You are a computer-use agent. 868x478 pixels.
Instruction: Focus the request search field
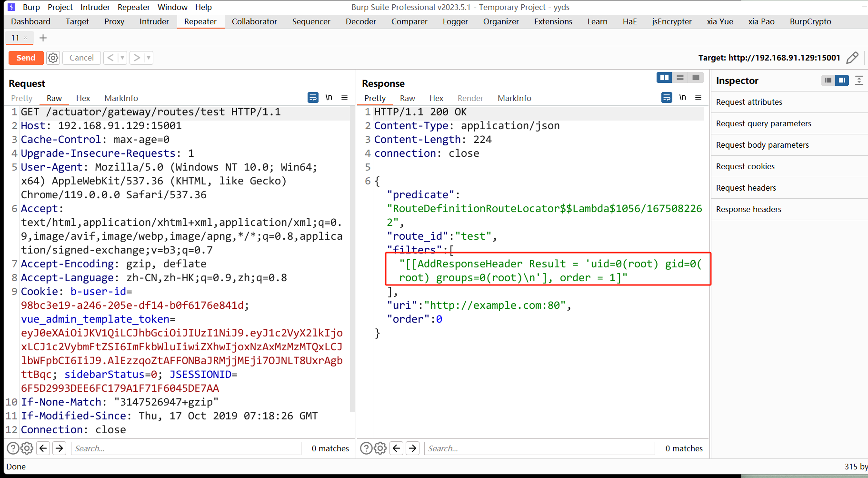tap(186, 448)
